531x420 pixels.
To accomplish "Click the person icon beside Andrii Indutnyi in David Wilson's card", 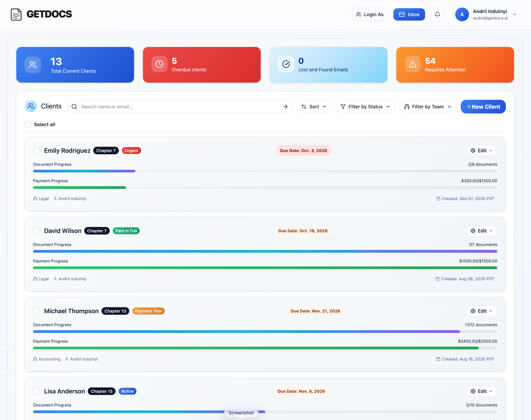I will tap(55, 279).
